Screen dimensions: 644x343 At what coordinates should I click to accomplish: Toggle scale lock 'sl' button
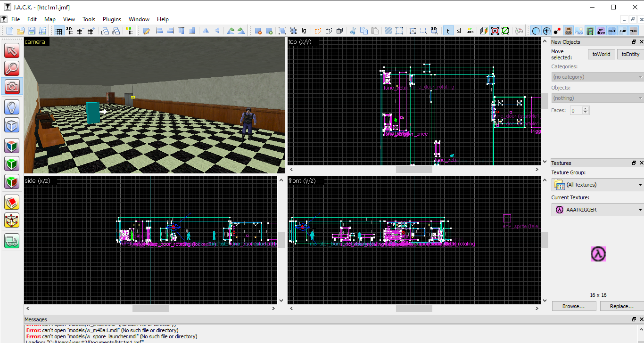click(x=459, y=31)
